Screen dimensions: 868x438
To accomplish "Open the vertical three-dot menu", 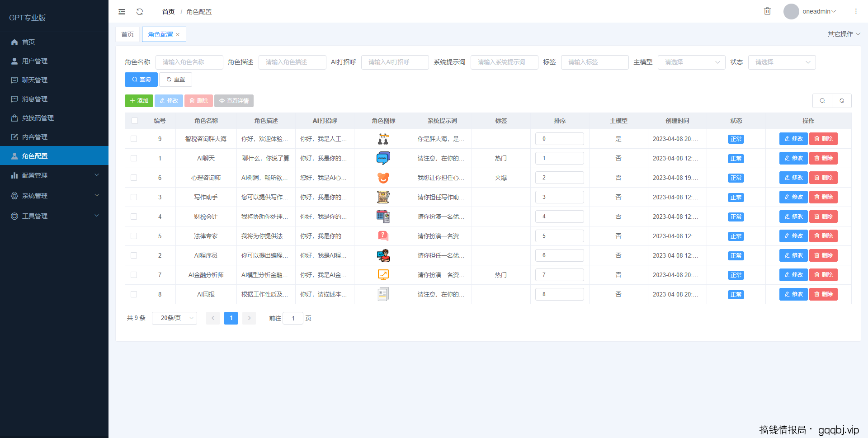I will (856, 11).
